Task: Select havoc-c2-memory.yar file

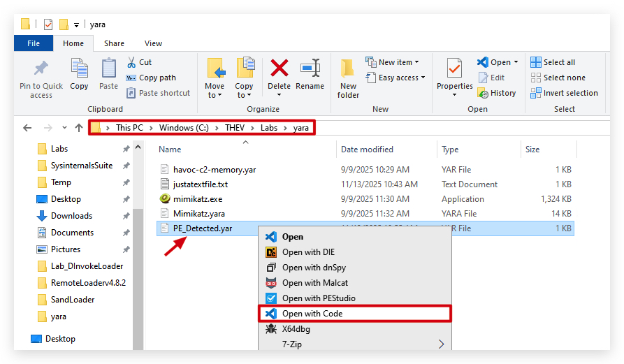Action: pos(215,170)
